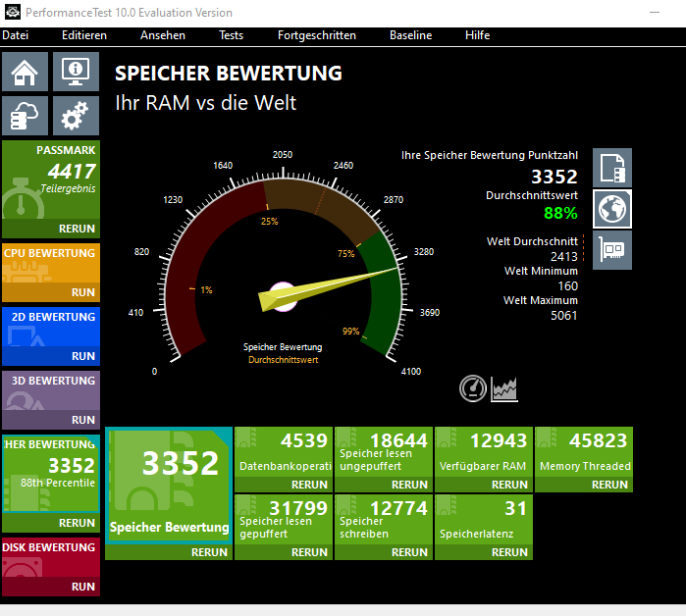Viewport: 686px width, 616px height.
Task: Click the cloud baseline upload icon
Action: coord(25,116)
